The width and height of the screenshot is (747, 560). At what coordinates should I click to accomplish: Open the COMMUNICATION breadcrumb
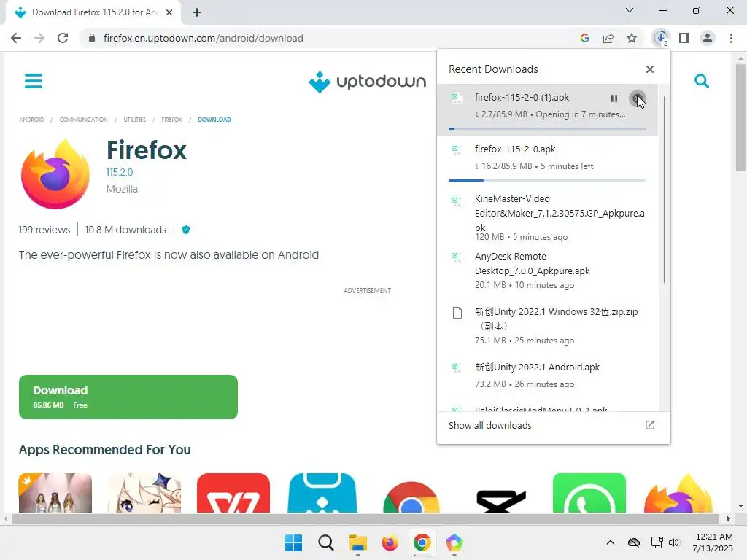click(83, 120)
